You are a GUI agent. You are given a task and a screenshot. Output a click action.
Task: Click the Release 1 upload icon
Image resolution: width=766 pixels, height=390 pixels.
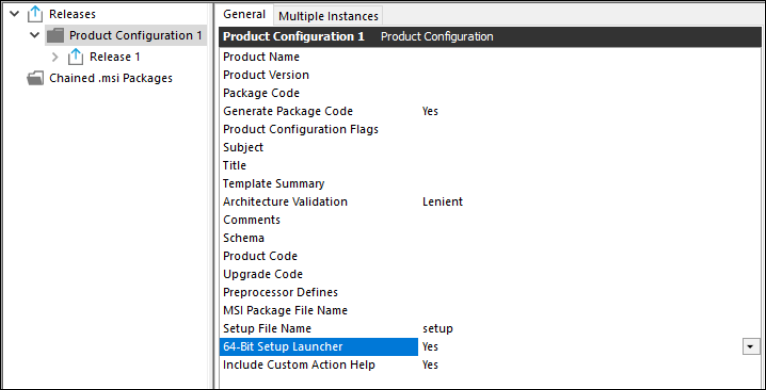click(x=75, y=57)
